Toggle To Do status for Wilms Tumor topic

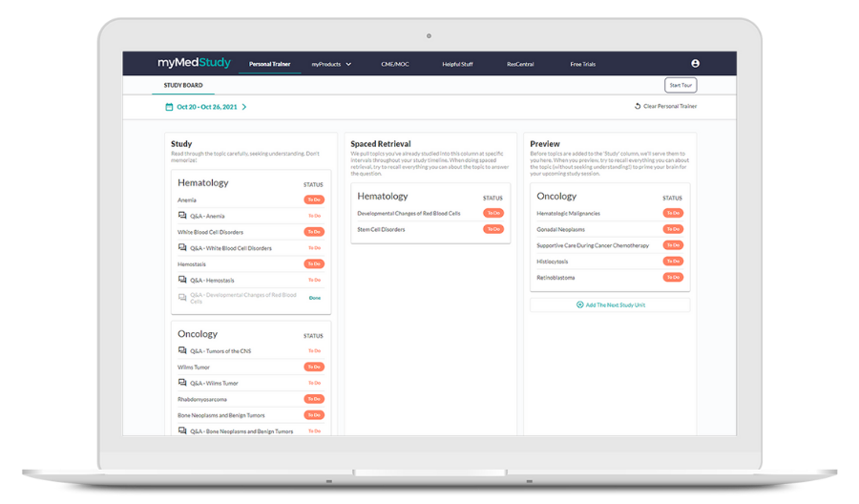click(314, 367)
